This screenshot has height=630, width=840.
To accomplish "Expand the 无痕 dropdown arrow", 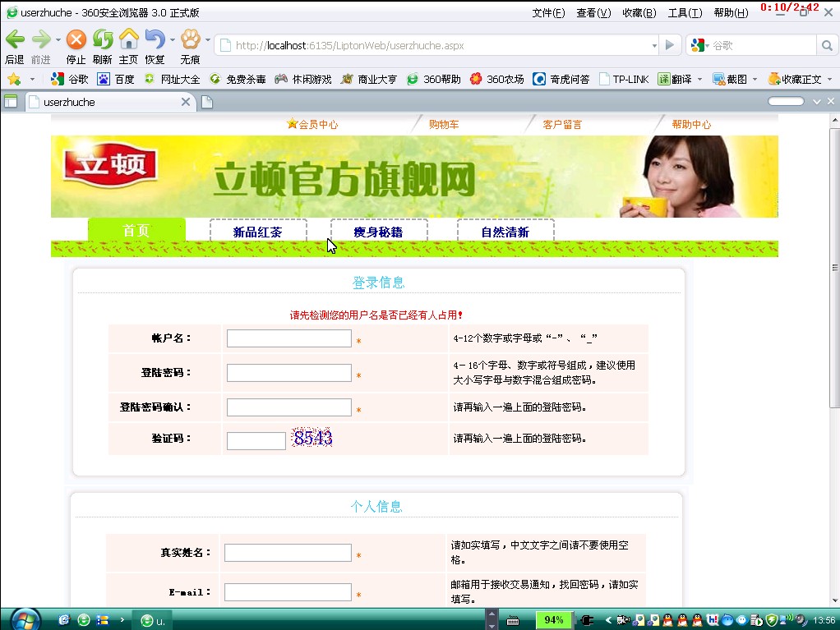I will pyautogui.click(x=207, y=39).
